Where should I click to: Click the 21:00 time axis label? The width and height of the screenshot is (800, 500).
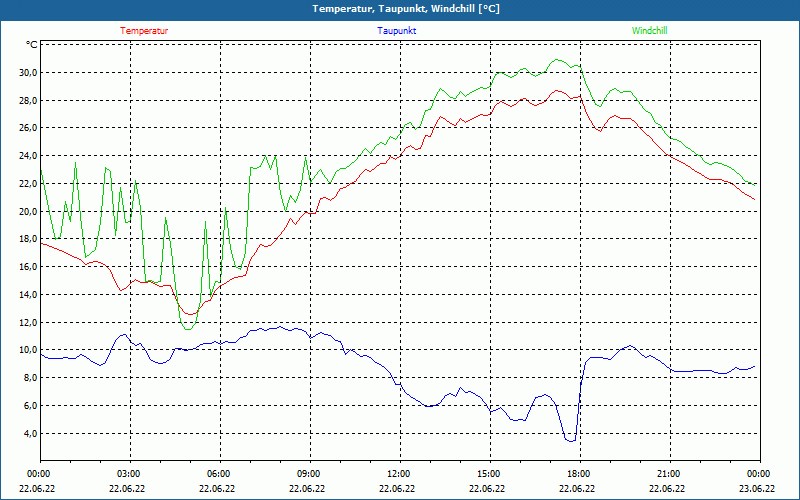point(667,473)
